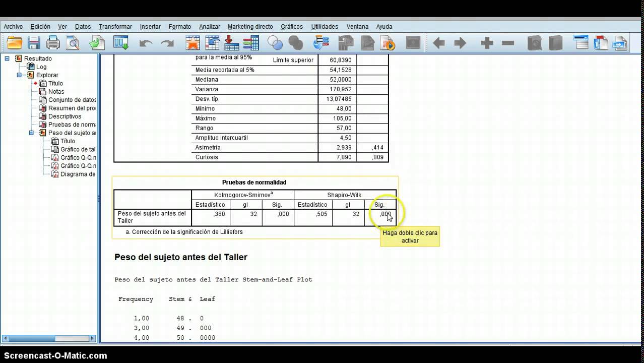Click the Run script play icon

click(x=388, y=43)
